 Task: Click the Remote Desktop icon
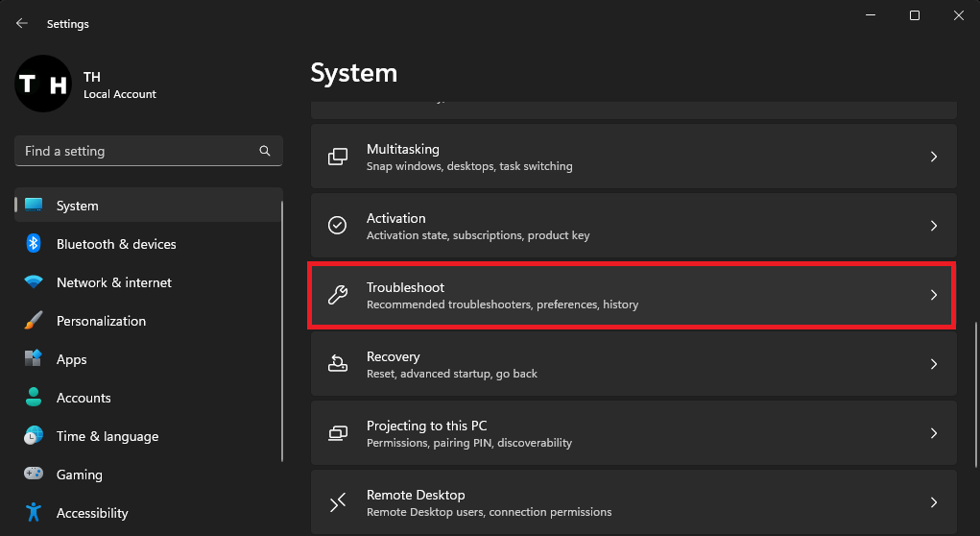tap(338, 502)
